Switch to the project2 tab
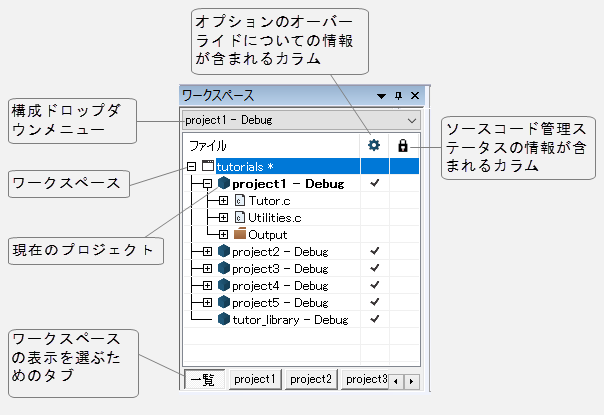Image resolution: width=604 pixels, height=415 pixels. [x=311, y=379]
